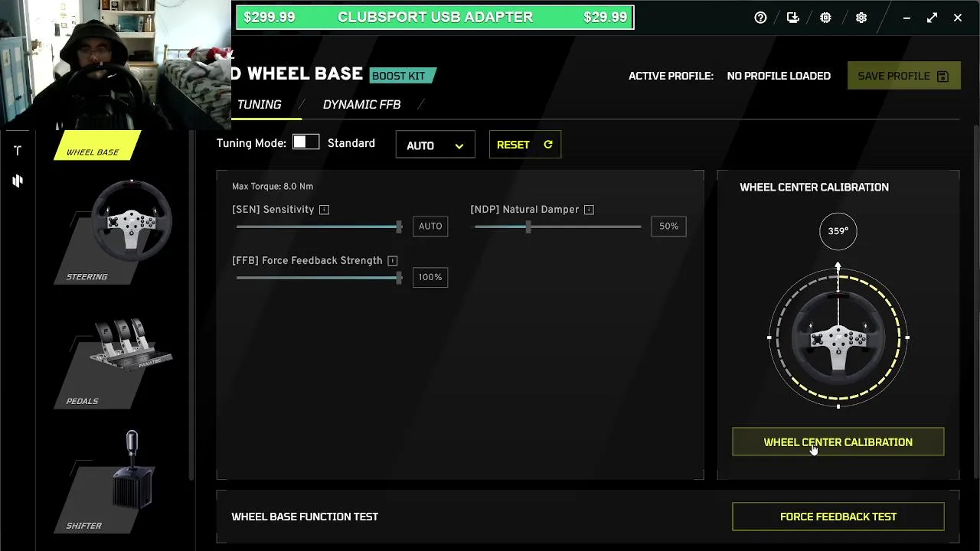
Task: Open the help question mark icon
Action: point(760,18)
